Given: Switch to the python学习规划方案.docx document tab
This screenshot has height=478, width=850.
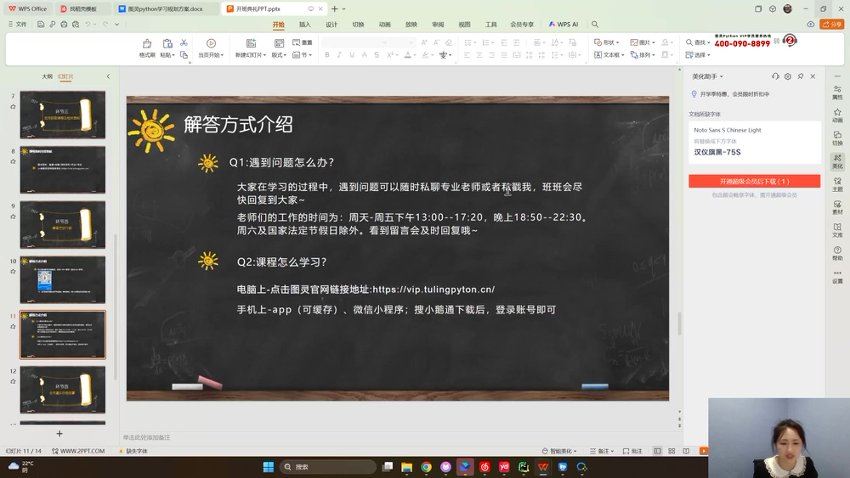Looking at the screenshot, I should tap(163, 9).
